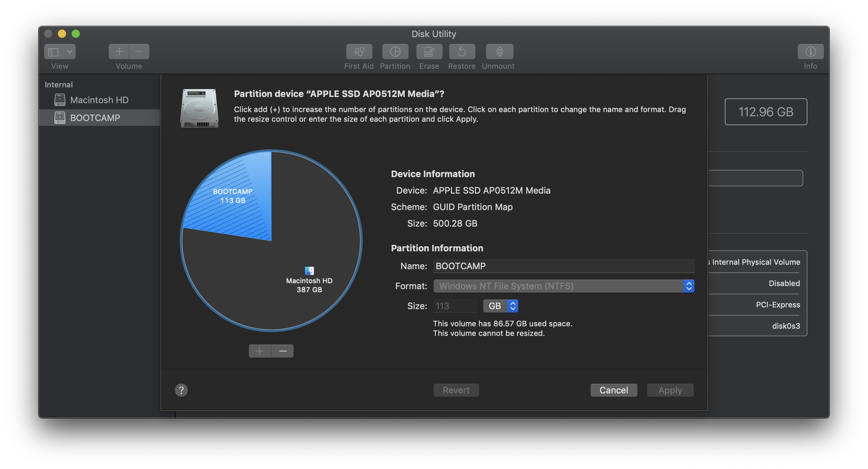The width and height of the screenshot is (868, 469).
Task: Click the Partition toolbar icon
Action: point(395,52)
